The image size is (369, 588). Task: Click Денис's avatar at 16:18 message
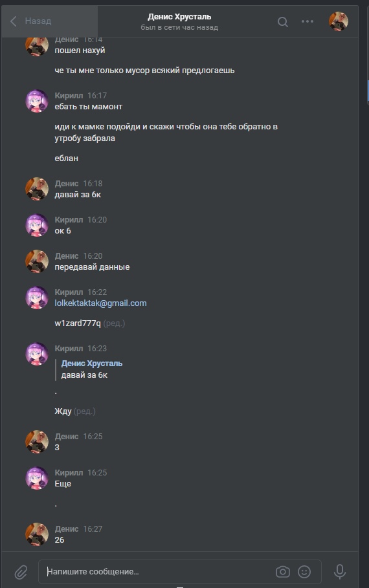(37, 189)
